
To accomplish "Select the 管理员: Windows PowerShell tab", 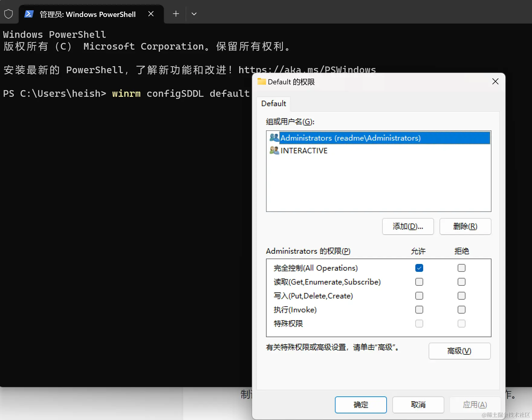I will (91, 14).
